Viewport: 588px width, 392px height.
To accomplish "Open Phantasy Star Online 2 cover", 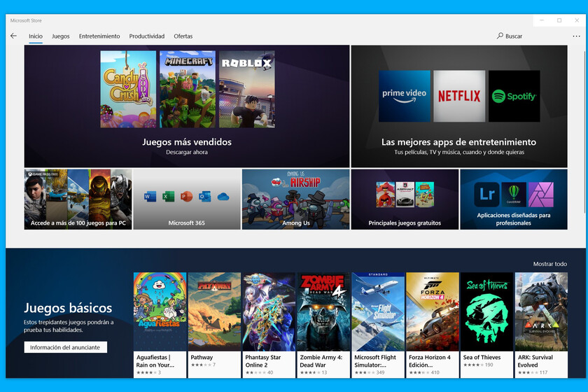I will (x=269, y=311).
